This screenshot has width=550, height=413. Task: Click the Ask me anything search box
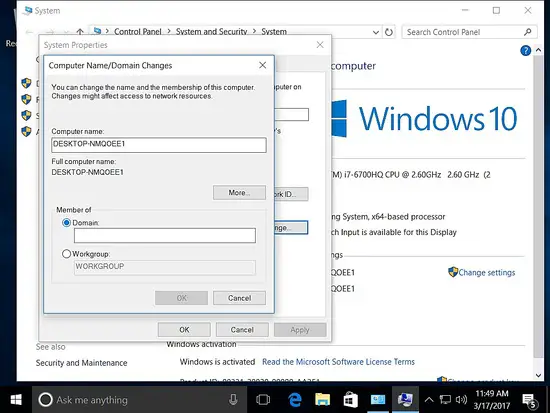(140, 400)
